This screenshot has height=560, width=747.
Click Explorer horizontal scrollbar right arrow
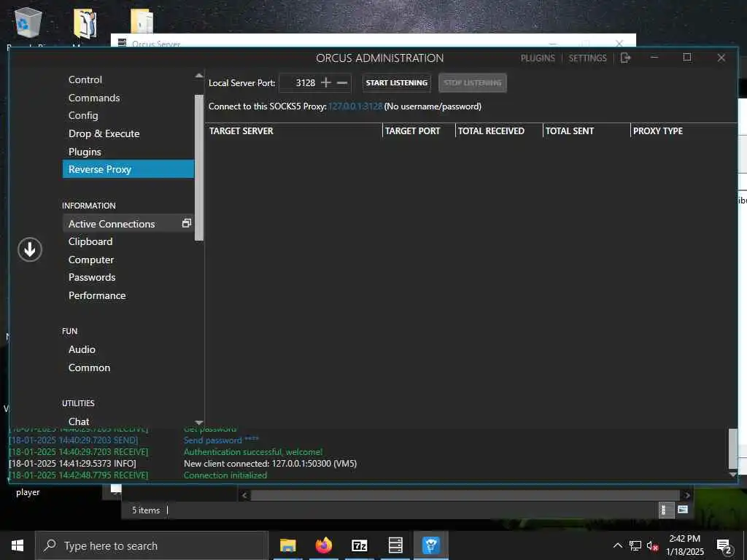pos(686,495)
